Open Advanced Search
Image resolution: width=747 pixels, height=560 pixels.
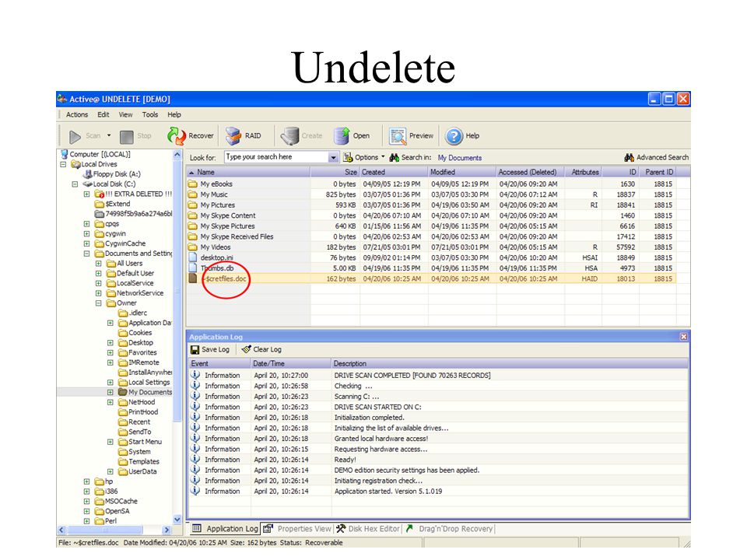pos(657,157)
